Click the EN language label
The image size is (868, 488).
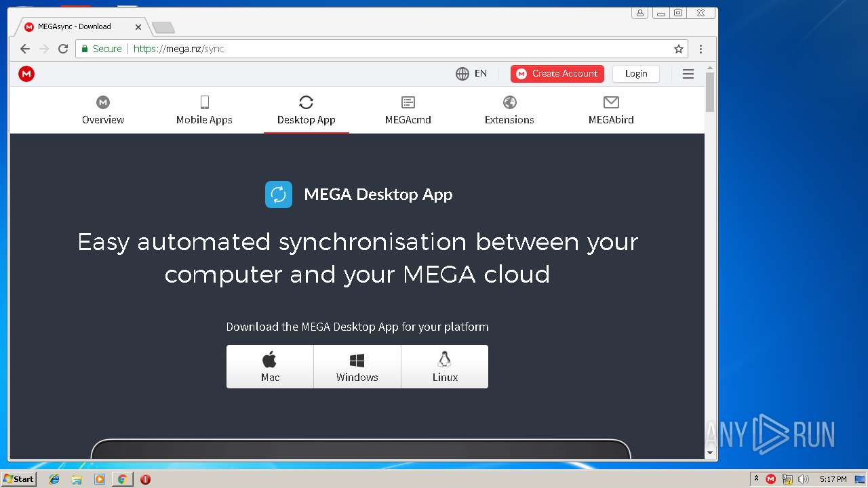481,74
